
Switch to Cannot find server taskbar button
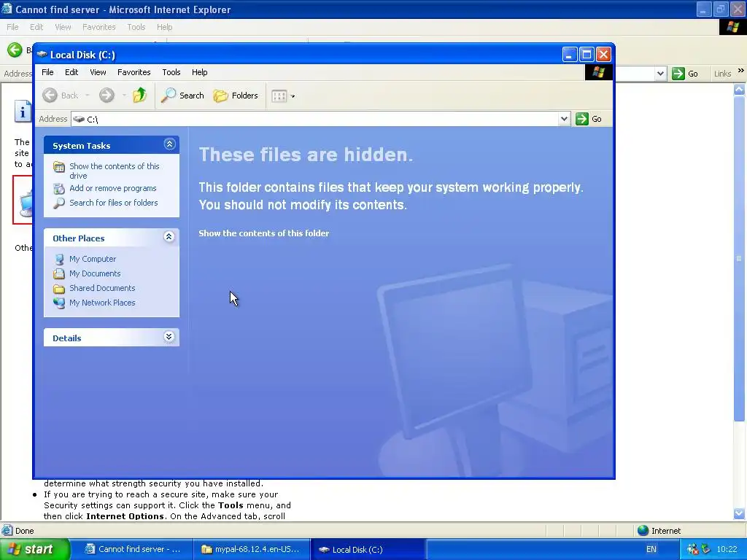(x=133, y=549)
